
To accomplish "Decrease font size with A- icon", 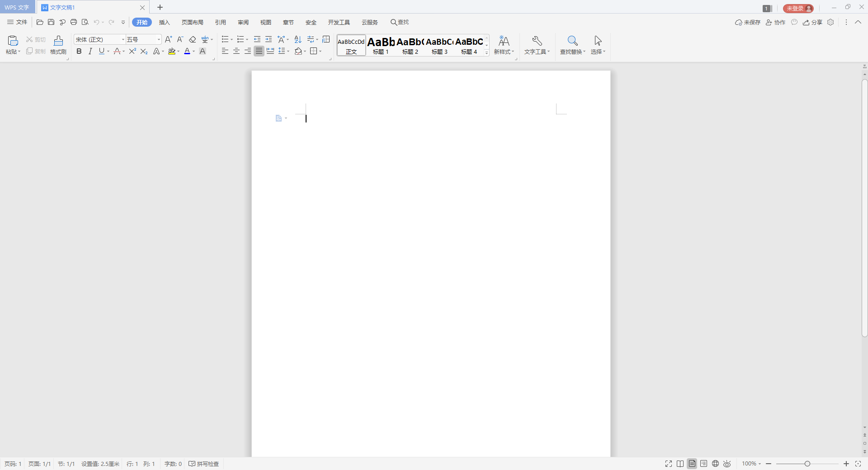I will click(180, 39).
